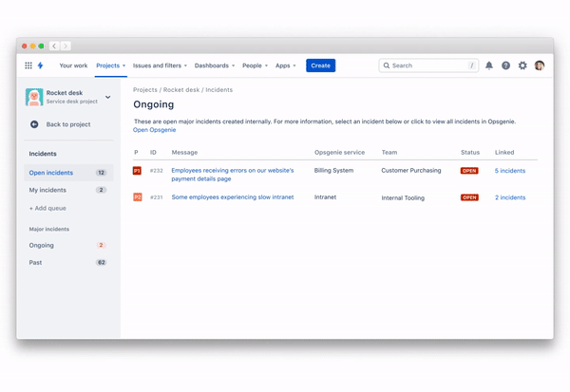Image resolution: width=570 pixels, height=392 pixels.
Task: Open the 5 incidents linked link
Action: click(509, 171)
